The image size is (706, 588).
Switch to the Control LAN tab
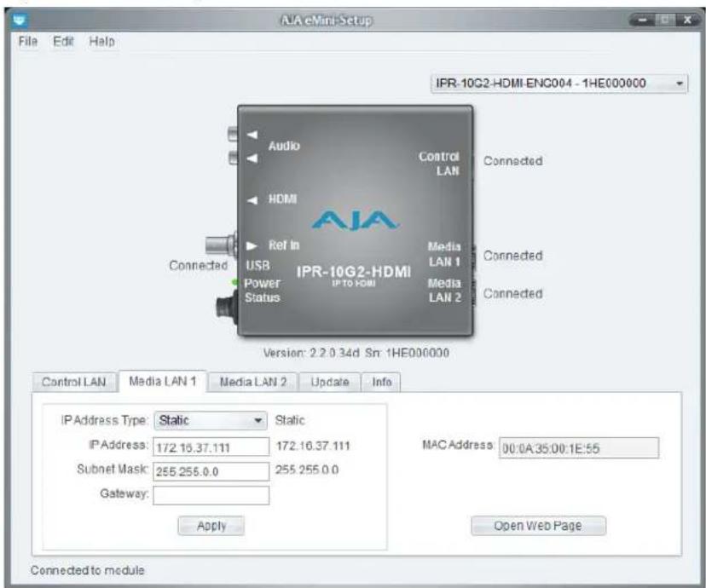click(x=74, y=382)
